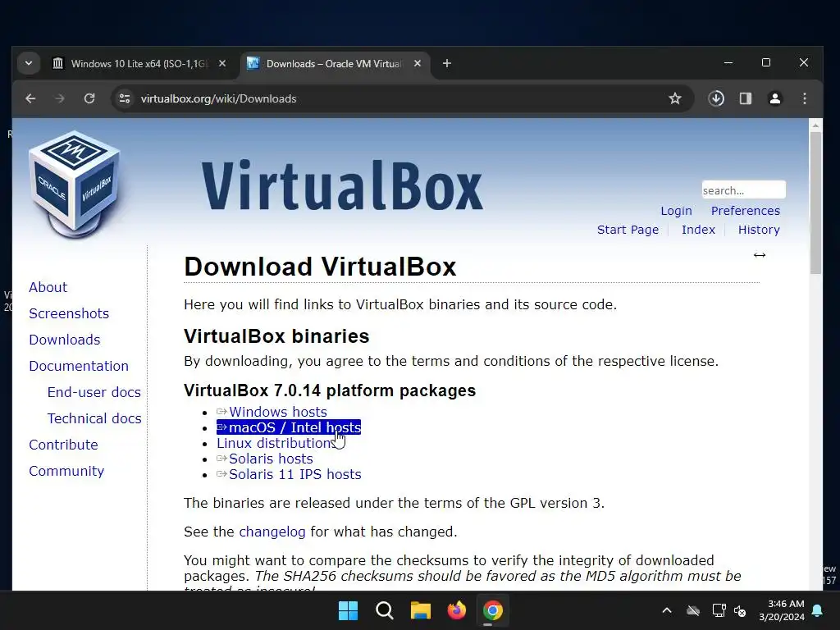
Task: Minimize the Chrome window
Action: (x=728, y=63)
